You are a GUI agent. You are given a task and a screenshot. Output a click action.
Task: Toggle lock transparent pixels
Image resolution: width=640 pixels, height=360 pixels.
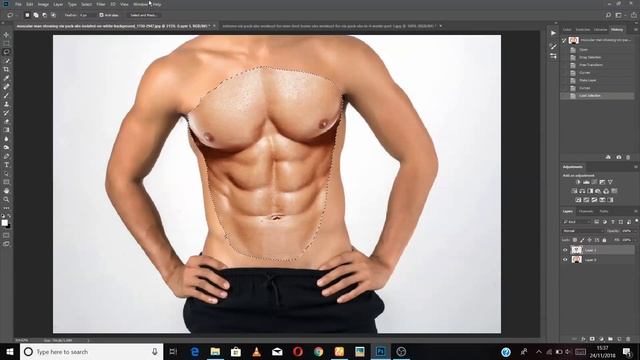[x=575, y=240]
